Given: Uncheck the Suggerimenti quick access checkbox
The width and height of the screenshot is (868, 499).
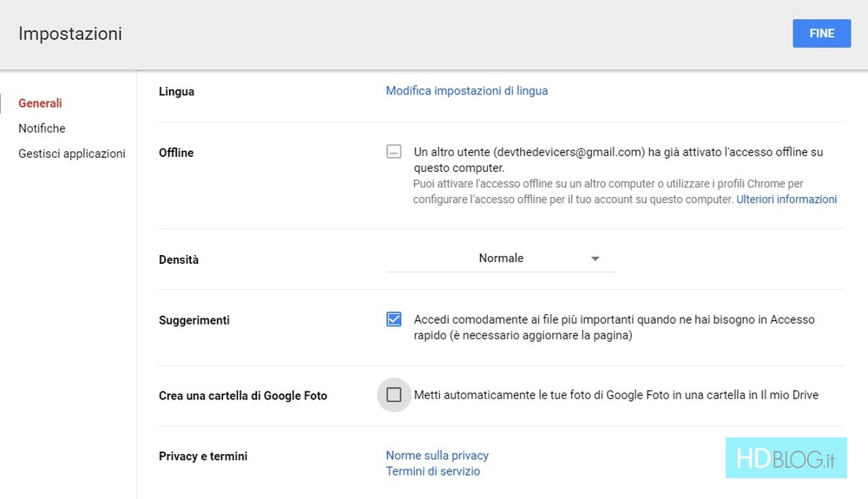Looking at the screenshot, I should pos(393,319).
